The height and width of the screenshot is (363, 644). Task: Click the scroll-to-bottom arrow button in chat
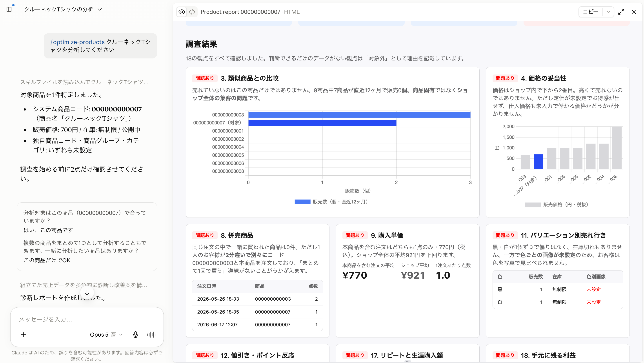pos(87,292)
